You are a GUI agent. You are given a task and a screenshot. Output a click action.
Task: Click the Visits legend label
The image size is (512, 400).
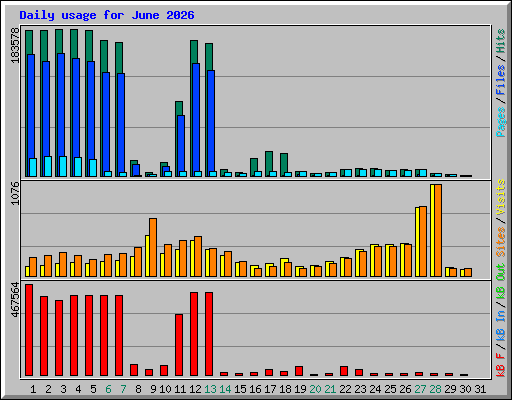pyautogui.click(x=501, y=197)
